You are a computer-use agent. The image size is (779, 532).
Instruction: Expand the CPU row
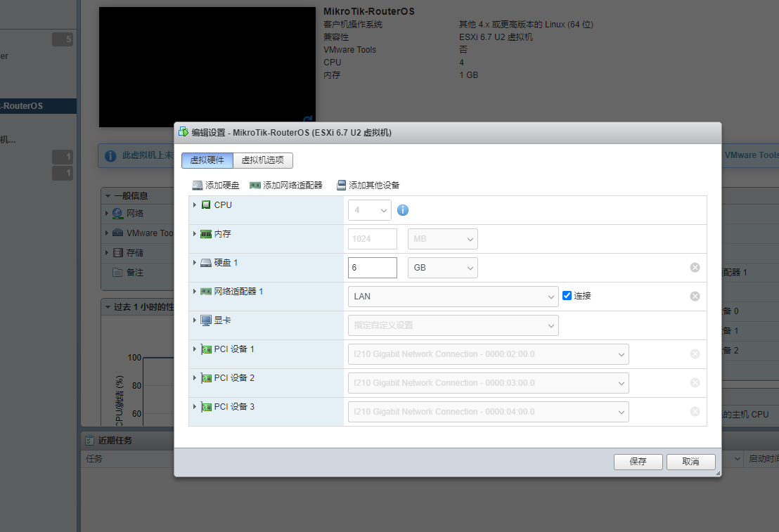(194, 205)
